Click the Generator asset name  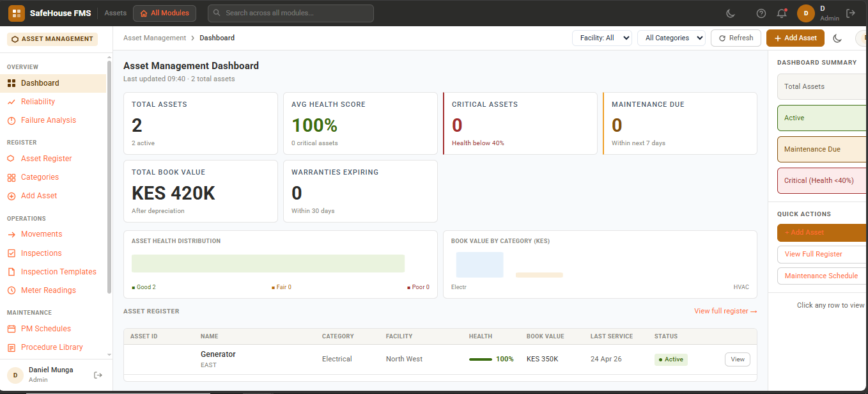tap(218, 354)
